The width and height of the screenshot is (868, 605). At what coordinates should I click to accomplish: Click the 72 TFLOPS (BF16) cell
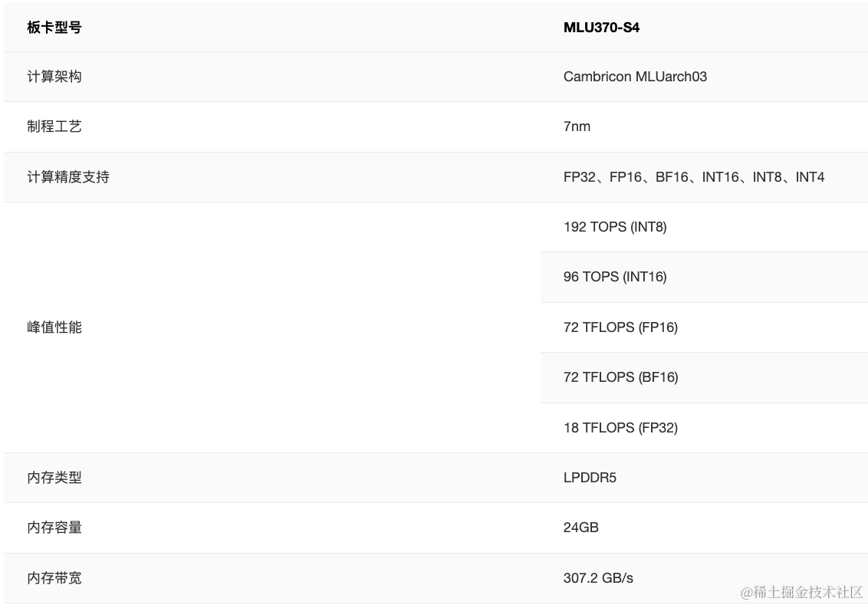click(620, 377)
